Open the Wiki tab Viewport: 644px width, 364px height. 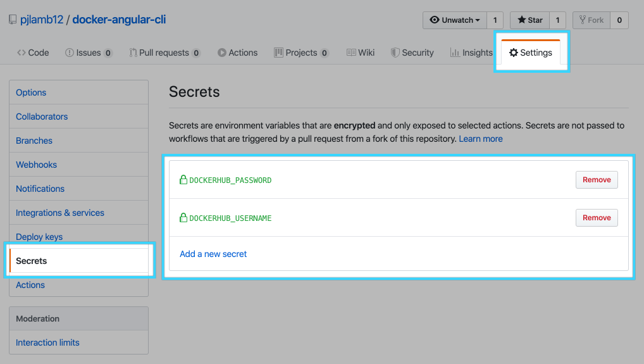pyautogui.click(x=361, y=53)
